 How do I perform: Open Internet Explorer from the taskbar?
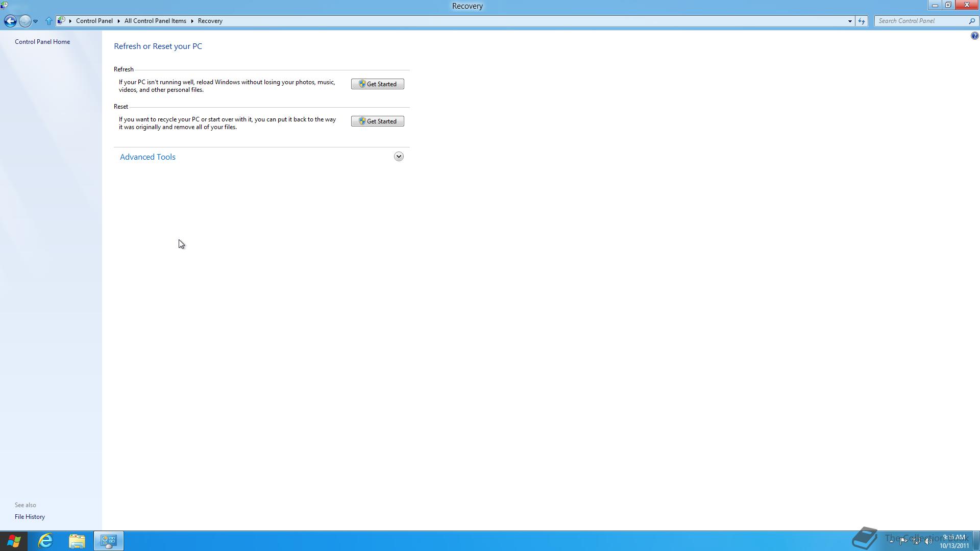click(45, 541)
